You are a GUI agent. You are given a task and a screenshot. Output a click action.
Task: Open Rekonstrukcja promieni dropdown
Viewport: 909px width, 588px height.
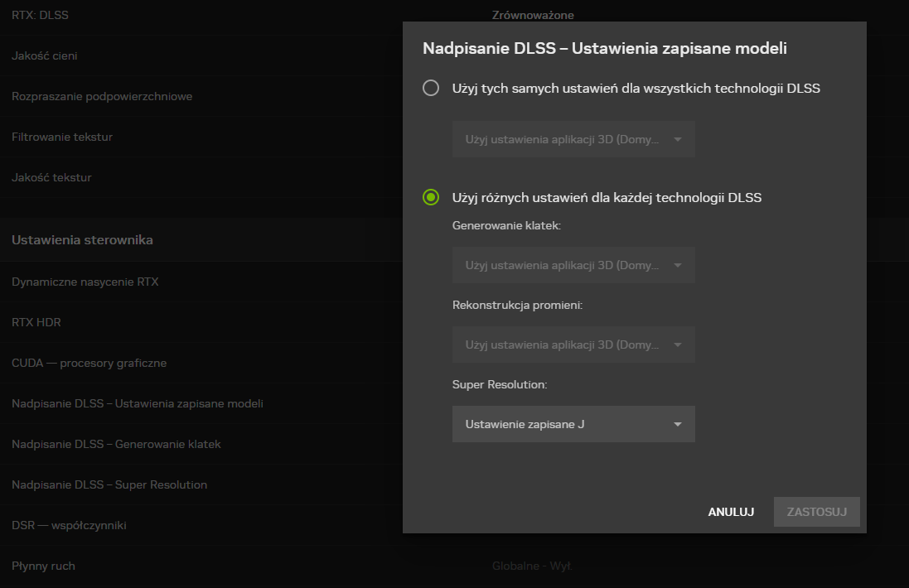point(573,345)
